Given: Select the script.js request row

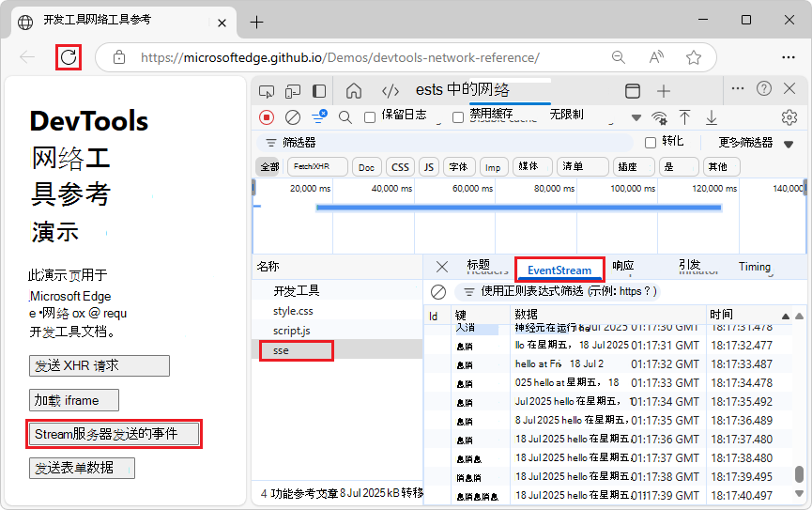Looking at the screenshot, I should [337, 331].
